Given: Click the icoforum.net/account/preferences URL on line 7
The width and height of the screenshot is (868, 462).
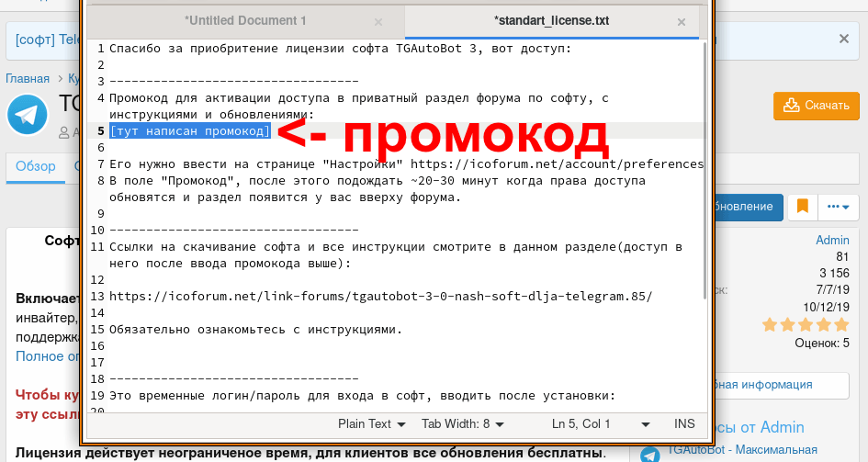Looking at the screenshot, I should [557, 164].
